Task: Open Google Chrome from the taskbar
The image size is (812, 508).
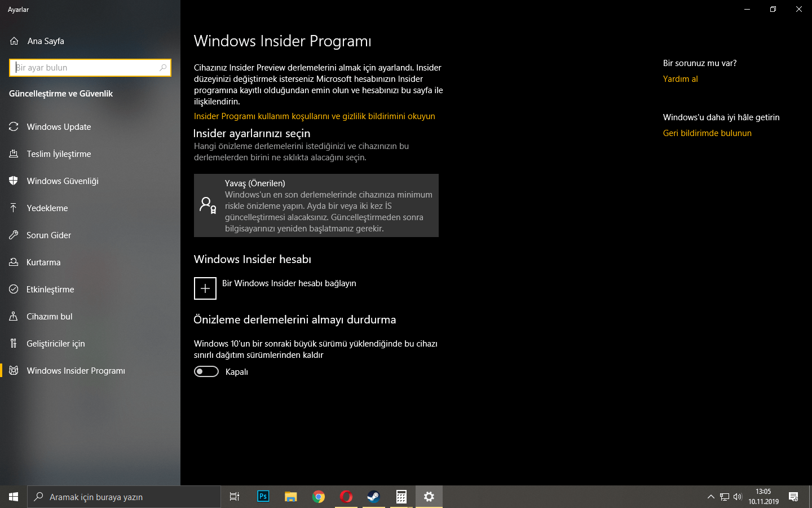Action: click(319, 497)
